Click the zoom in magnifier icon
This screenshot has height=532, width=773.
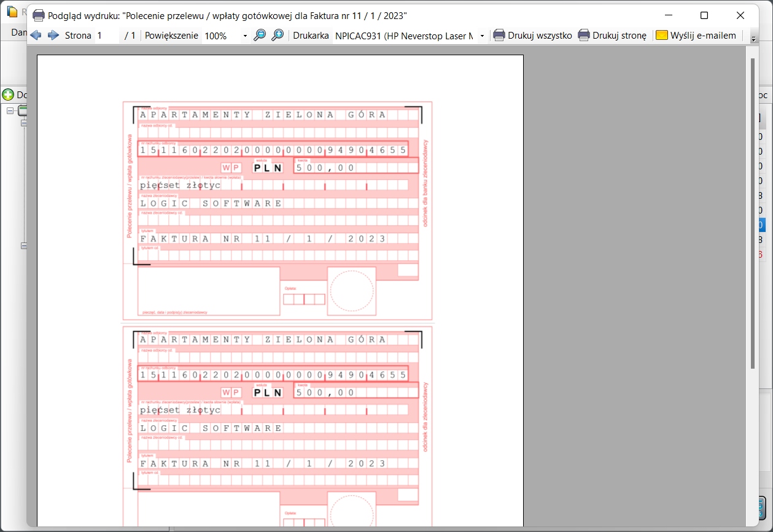click(278, 36)
